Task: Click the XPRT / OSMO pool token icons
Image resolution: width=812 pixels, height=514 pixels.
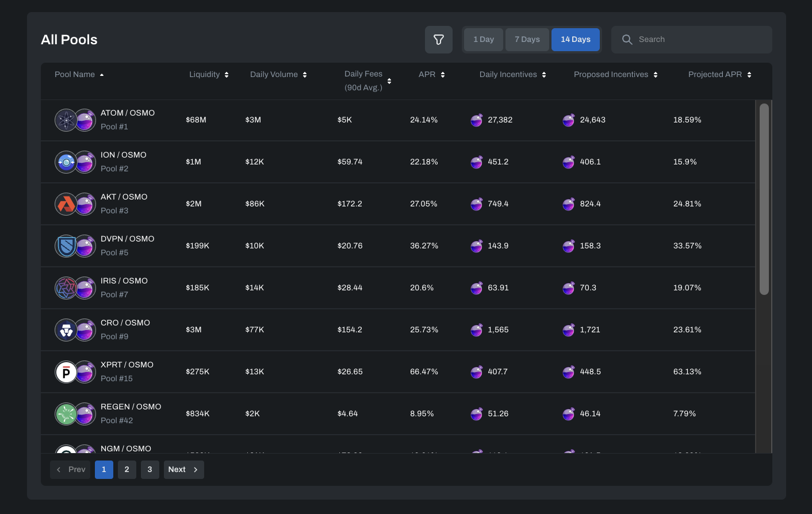Action: (x=75, y=372)
